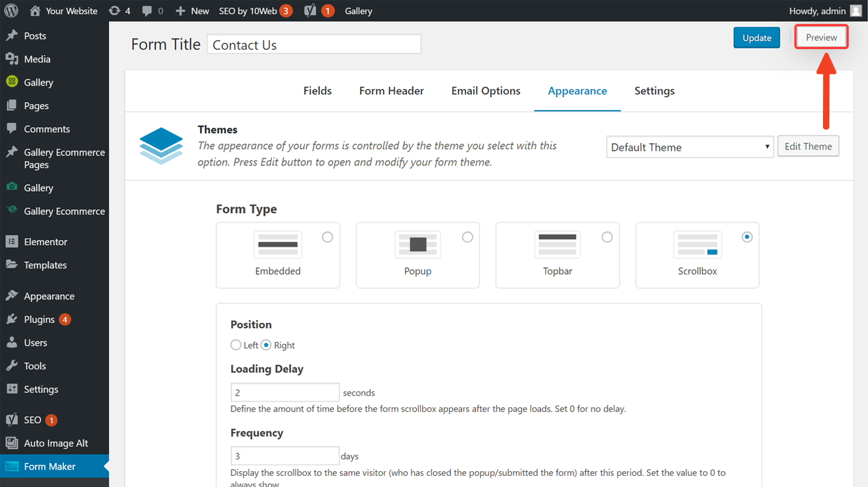Click the admin avatar icon
The width and height of the screenshot is (868, 487).
coord(856,11)
